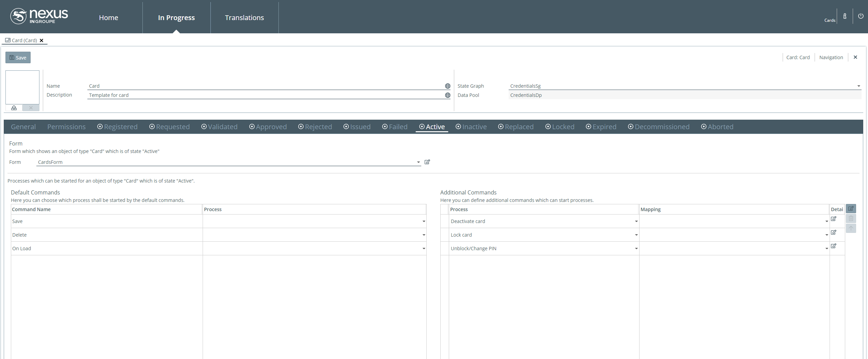Open Process dropdown for On Load command
The image size is (868, 359).
click(424, 249)
